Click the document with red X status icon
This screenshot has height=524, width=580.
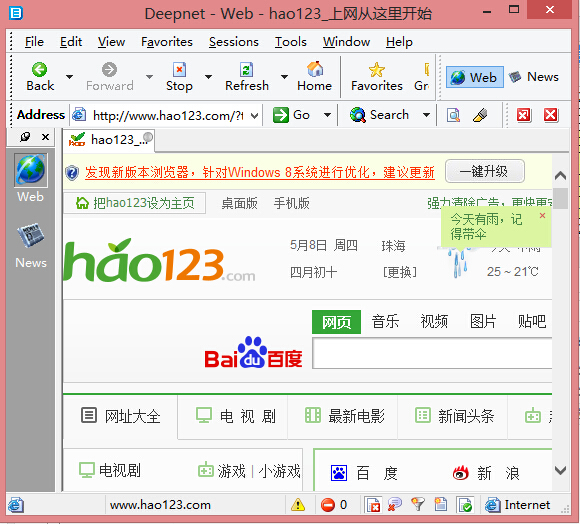coord(373,505)
